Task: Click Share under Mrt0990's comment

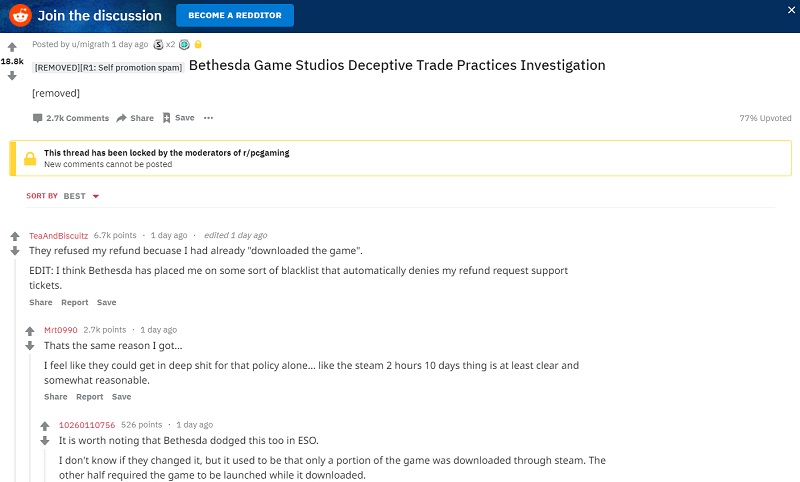Action: pos(56,397)
